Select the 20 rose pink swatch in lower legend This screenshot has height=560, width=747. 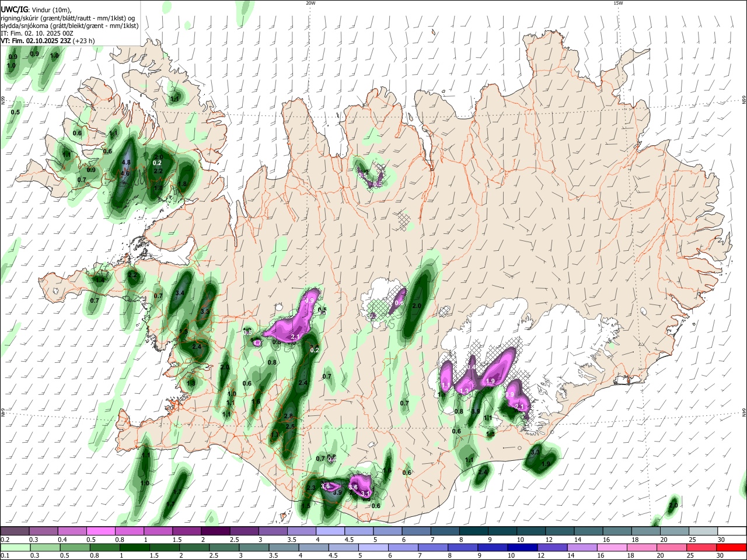pos(672,547)
